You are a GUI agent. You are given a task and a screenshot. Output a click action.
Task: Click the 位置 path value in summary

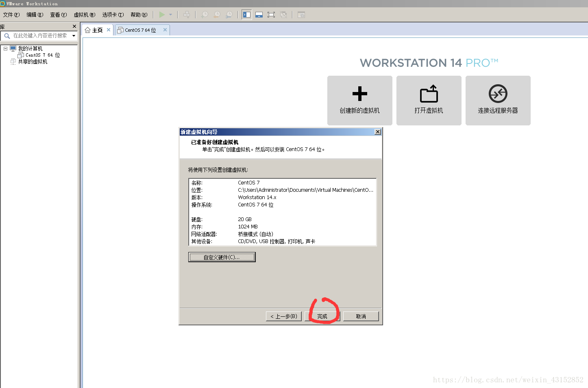[305, 190]
